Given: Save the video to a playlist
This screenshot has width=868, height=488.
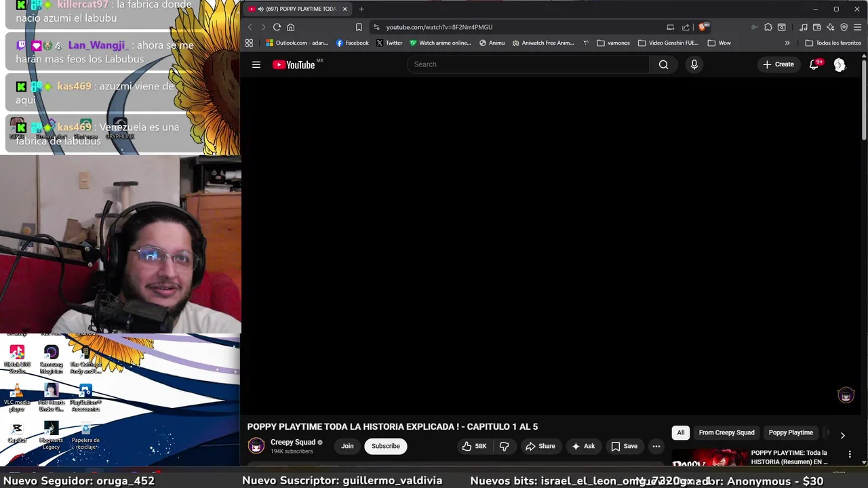Looking at the screenshot, I should 624,446.
